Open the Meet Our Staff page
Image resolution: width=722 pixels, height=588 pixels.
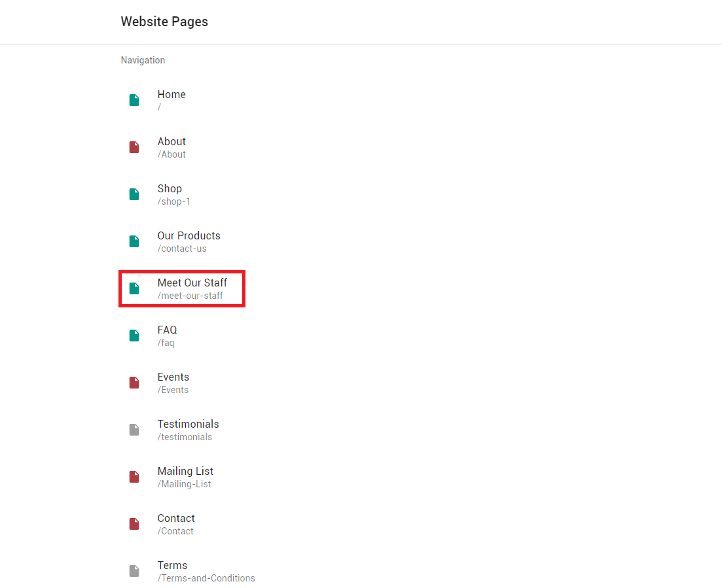(x=192, y=283)
